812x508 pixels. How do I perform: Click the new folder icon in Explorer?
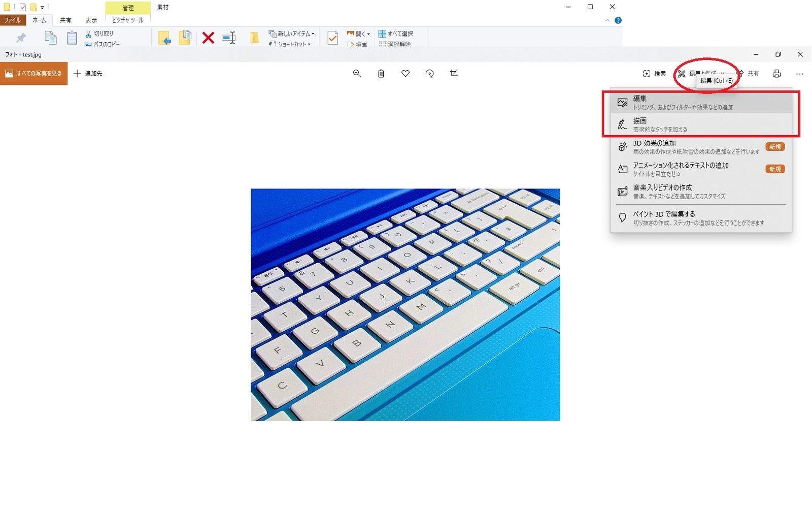point(255,38)
